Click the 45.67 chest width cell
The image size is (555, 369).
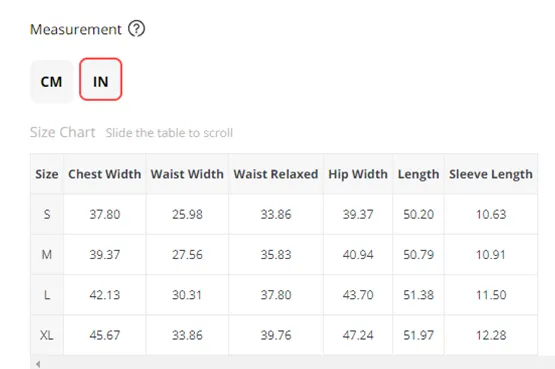(x=104, y=335)
